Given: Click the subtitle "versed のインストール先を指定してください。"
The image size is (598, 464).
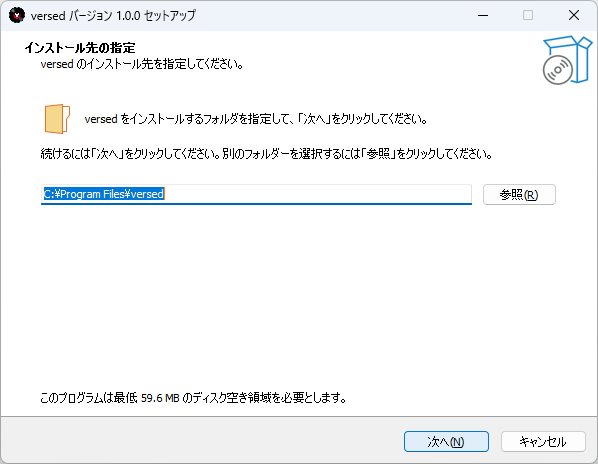Looking at the screenshot, I should tap(142, 64).
